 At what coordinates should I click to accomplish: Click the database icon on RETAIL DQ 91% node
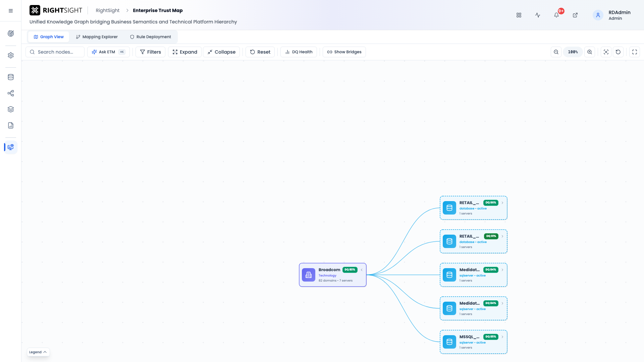pos(449,241)
